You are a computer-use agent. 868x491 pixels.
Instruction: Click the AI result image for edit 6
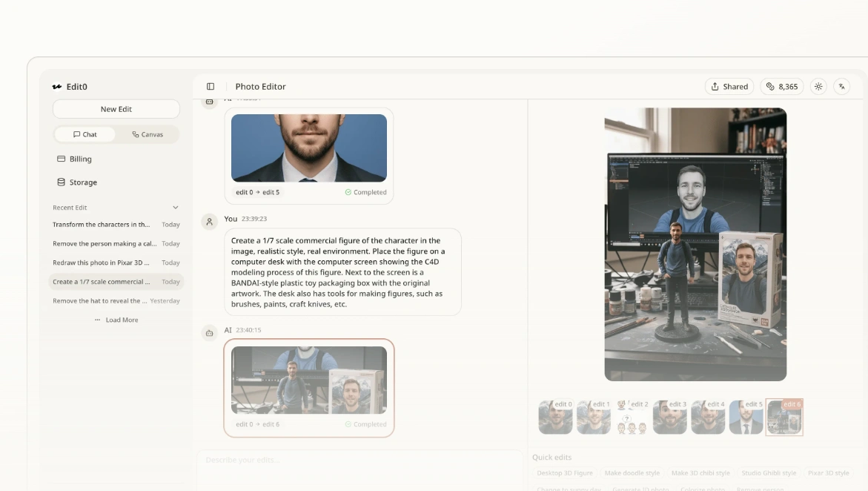pos(309,380)
